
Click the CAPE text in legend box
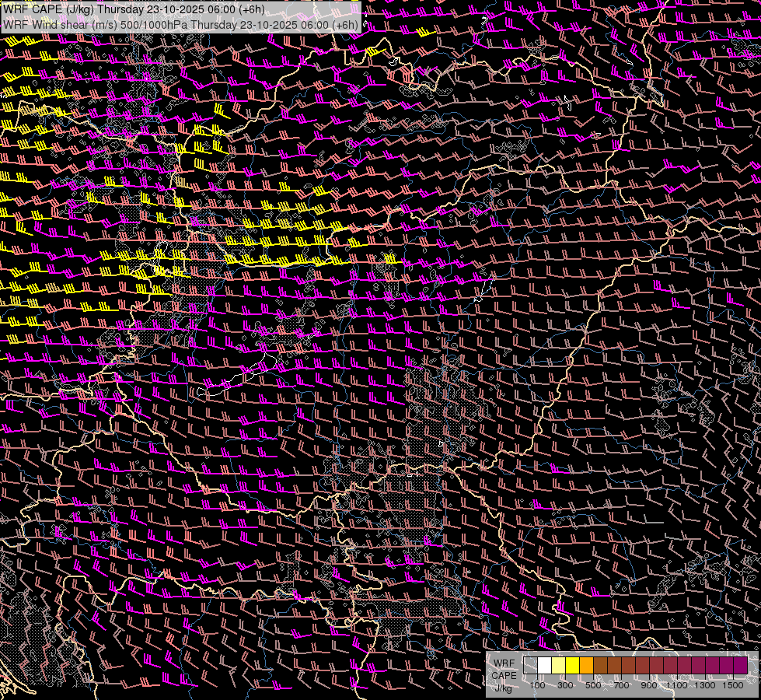pos(504,675)
